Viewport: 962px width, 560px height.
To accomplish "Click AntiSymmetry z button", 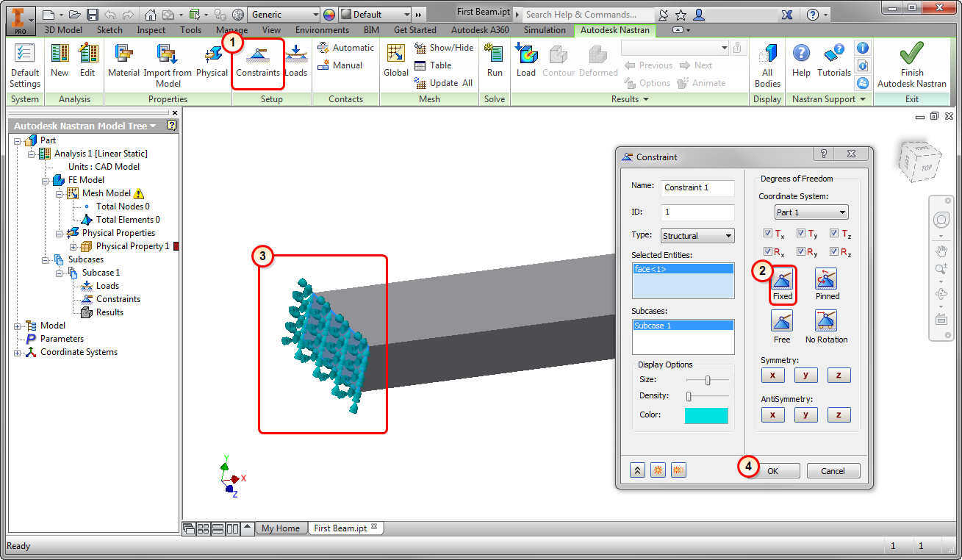I will [x=839, y=415].
